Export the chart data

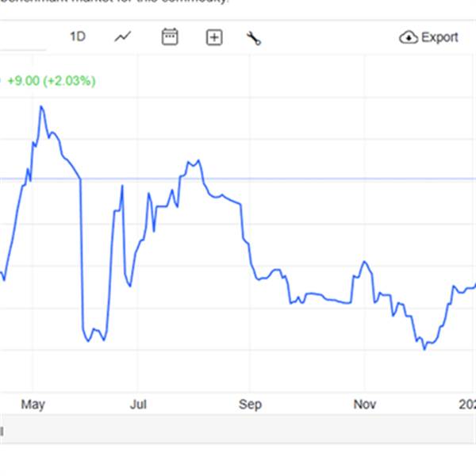(430, 37)
